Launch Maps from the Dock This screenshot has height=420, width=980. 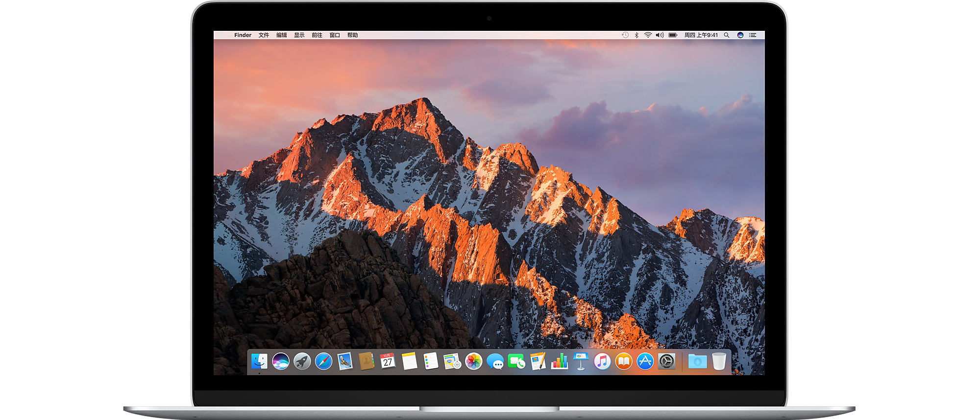452,361
